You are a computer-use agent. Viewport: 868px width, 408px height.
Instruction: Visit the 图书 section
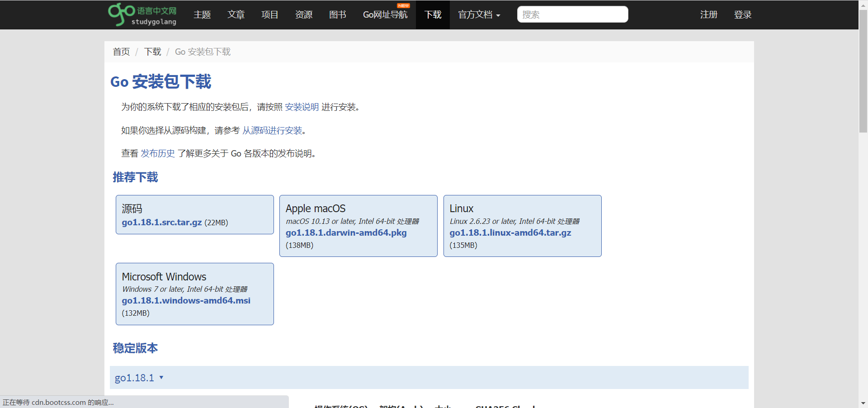(x=338, y=14)
